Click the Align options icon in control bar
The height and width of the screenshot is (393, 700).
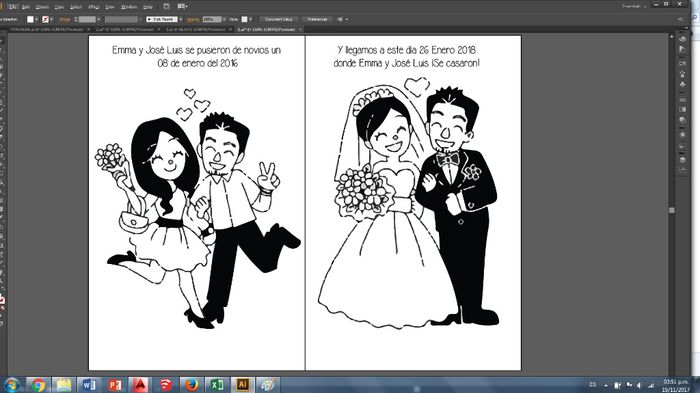[340, 19]
